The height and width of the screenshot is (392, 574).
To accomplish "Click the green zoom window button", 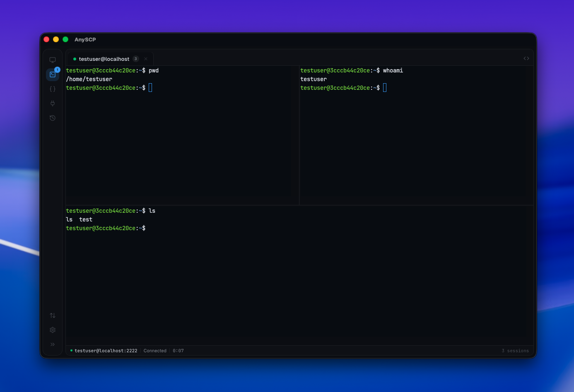I will (x=65, y=39).
